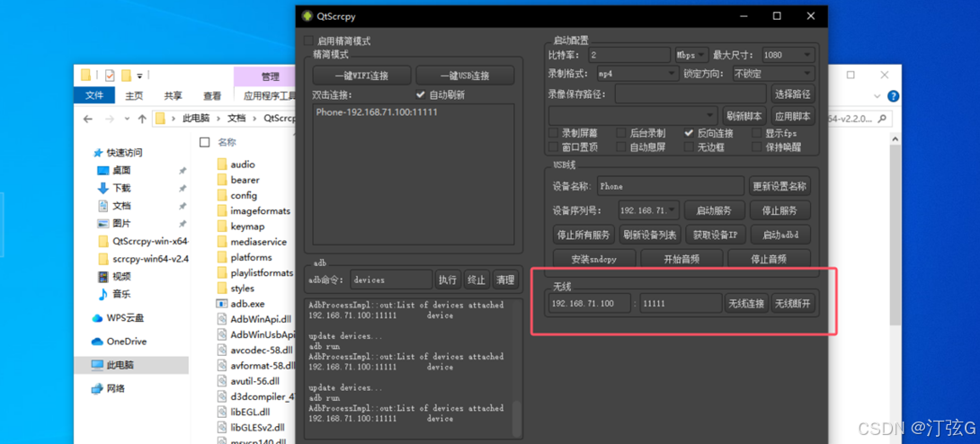Click the 一键USB连接 button
Screen dimensions: 980x444
tap(465, 75)
